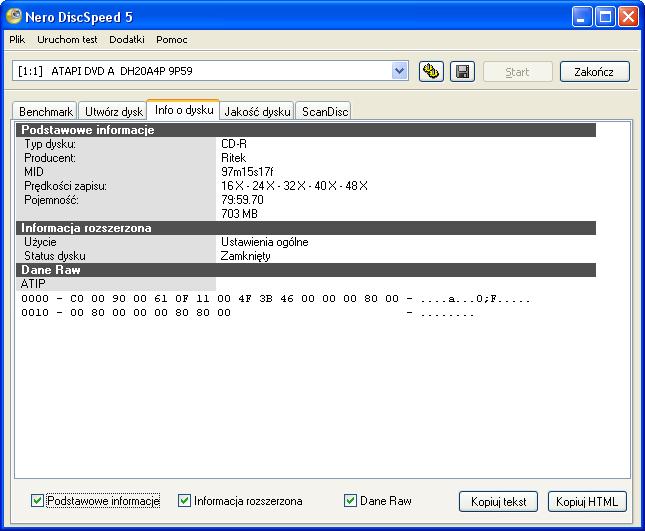Screen dimensions: 645x531
Task: Click the Użycie label
Action: 40,242
